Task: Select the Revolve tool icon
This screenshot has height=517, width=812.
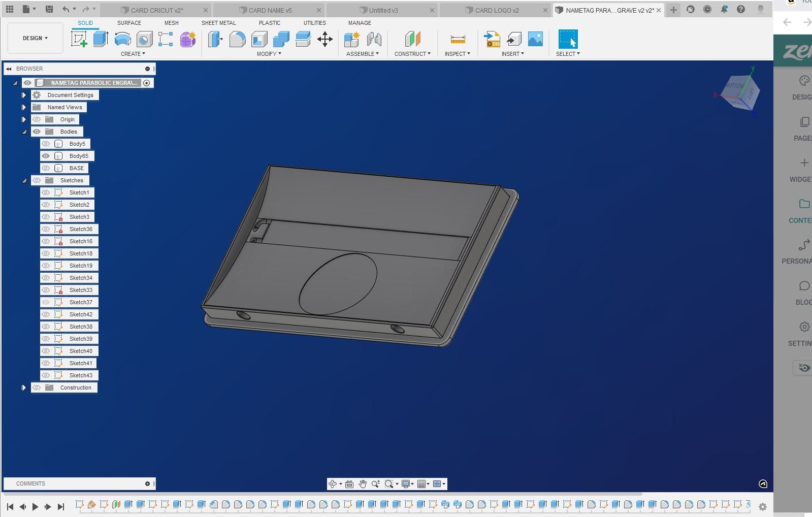Action: tap(122, 39)
